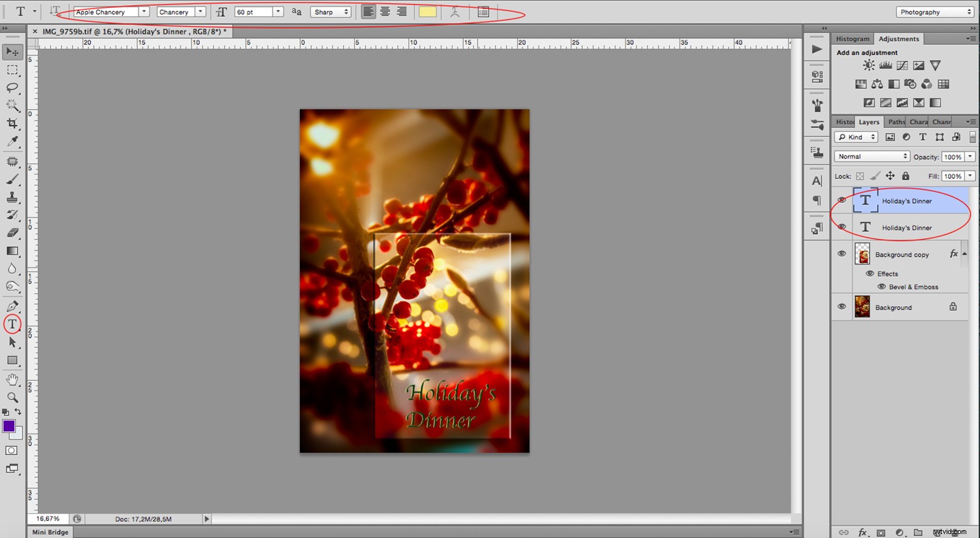Hide the Background layer
This screenshot has height=538, width=980.
point(842,306)
